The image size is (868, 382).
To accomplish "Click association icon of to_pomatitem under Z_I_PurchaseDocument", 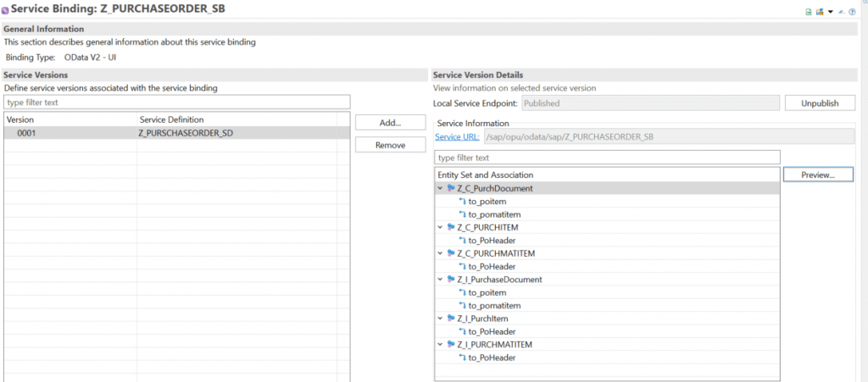I will (x=463, y=305).
